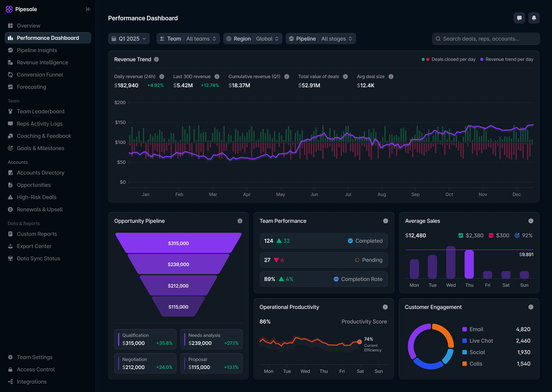
Task: Click the Opportunity Pipeline info icon
Action: pos(240,221)
